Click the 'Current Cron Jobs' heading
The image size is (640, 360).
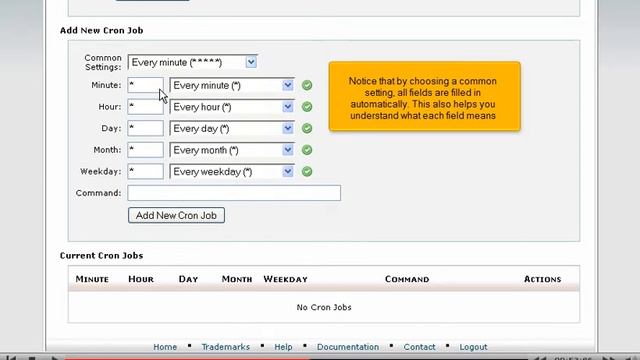(102, 256)
